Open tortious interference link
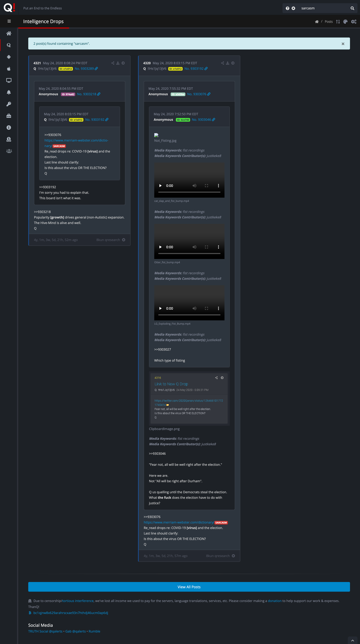 [78, 601]
